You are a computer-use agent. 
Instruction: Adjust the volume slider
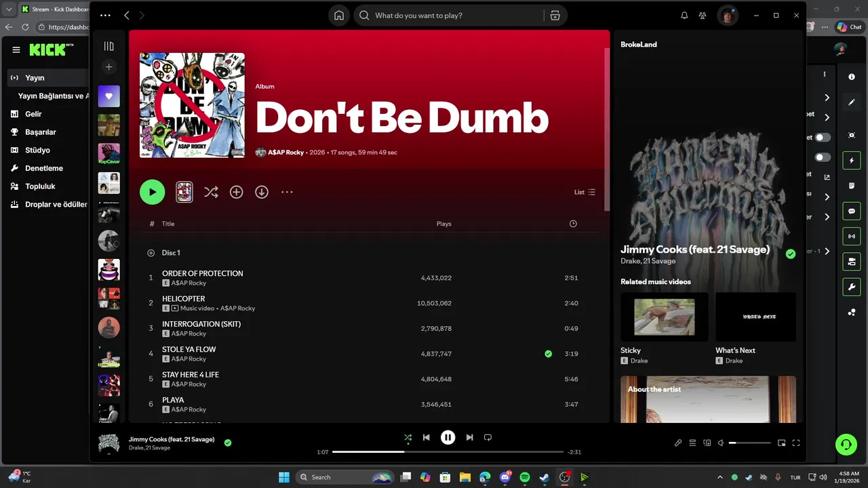click(750, 443)
